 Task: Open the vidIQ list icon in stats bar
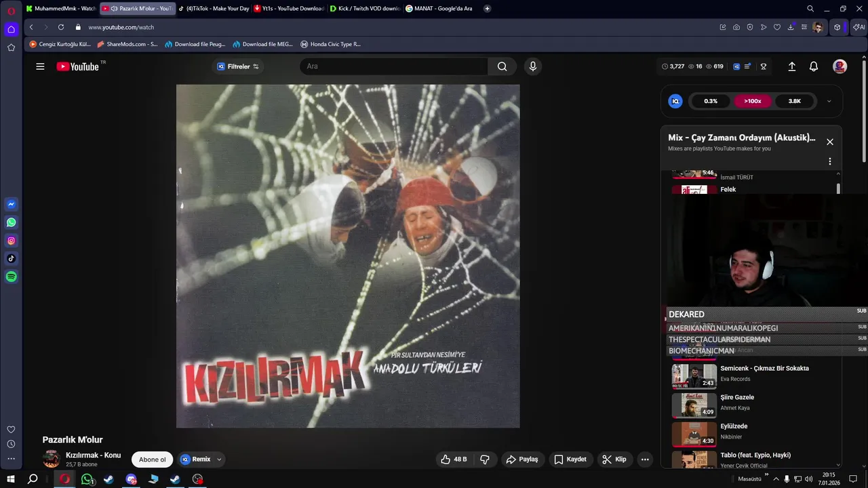pyautogui.click(x=747, y=66)
